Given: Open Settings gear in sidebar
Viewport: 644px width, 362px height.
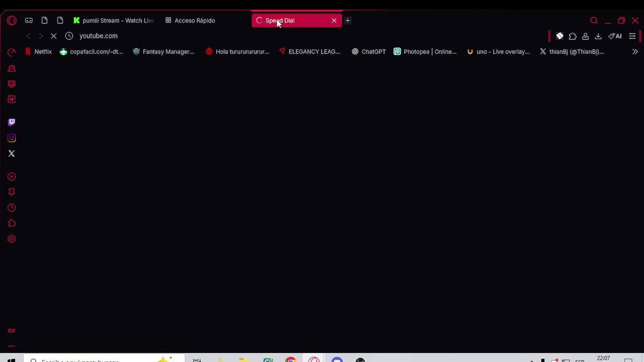Looking at the screenshot, I should 12,239.
